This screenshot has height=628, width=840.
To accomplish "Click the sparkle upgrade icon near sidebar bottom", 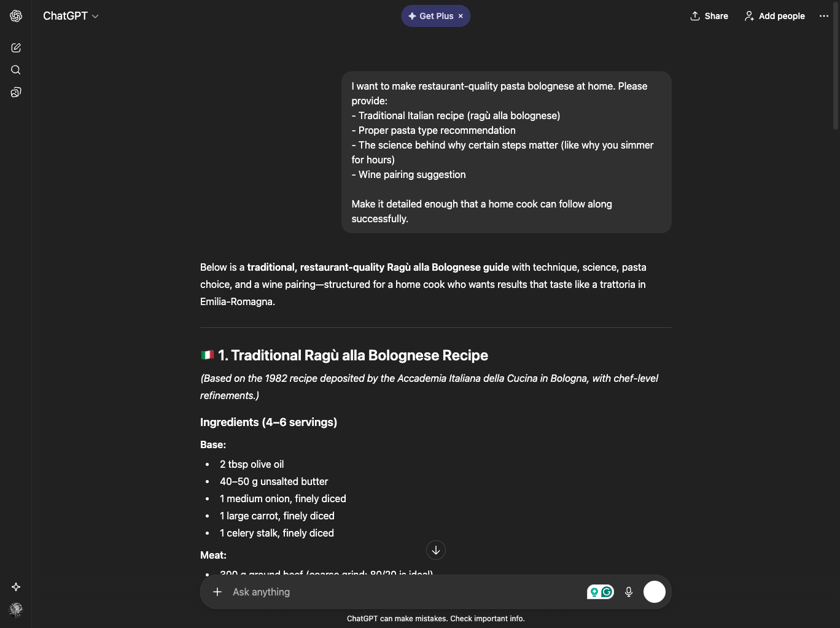I will tap(16, 587).
